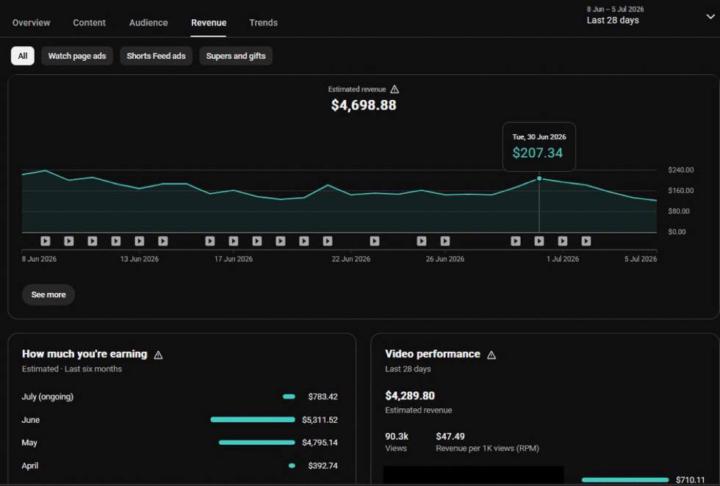The height and width of the screenshot is (486, 720).
Task: Click the Video performance heading
Action: click(432, 354)
